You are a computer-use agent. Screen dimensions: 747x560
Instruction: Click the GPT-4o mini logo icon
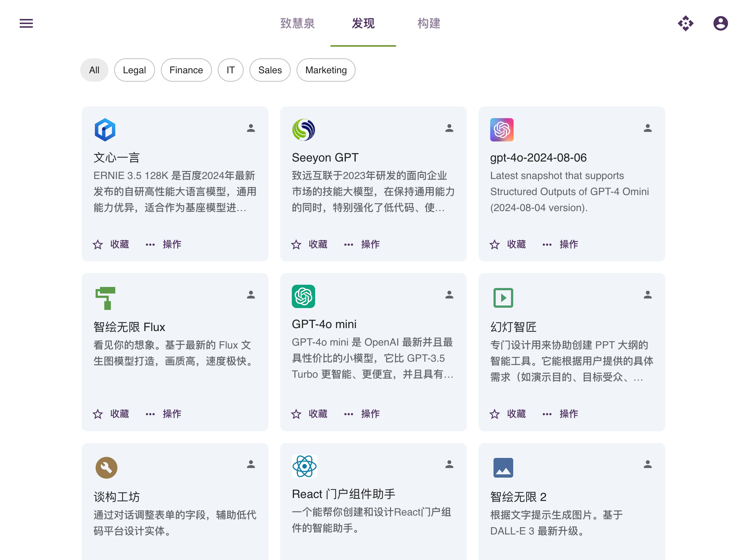pyautogui.click(x=303, y=296)
